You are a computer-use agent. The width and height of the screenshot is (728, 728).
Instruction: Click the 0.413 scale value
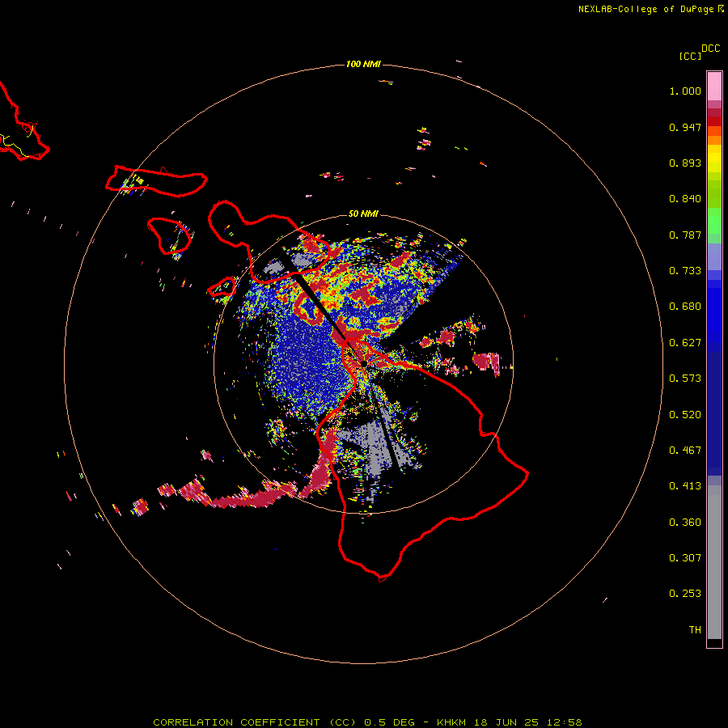click(685, 486)
